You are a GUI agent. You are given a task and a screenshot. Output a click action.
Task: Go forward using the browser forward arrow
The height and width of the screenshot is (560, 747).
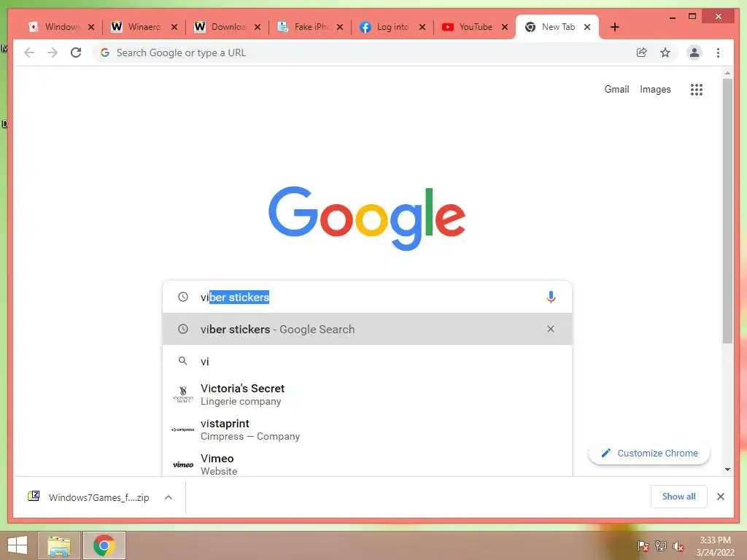[53, 52]
